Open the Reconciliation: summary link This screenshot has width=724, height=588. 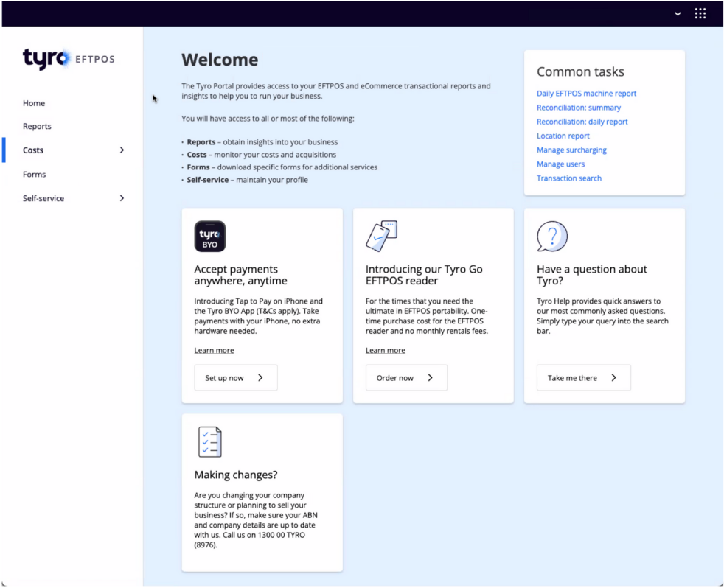(578, 108)
